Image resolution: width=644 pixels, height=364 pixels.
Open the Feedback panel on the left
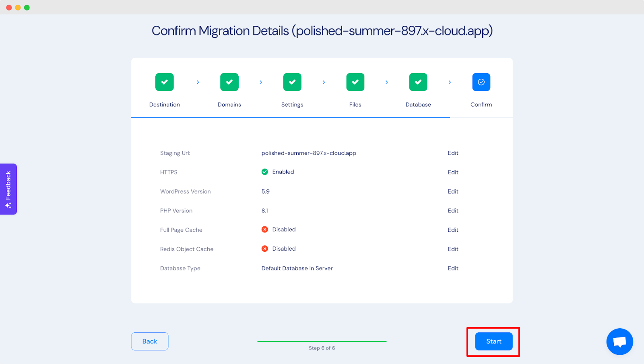pos(8,189)
